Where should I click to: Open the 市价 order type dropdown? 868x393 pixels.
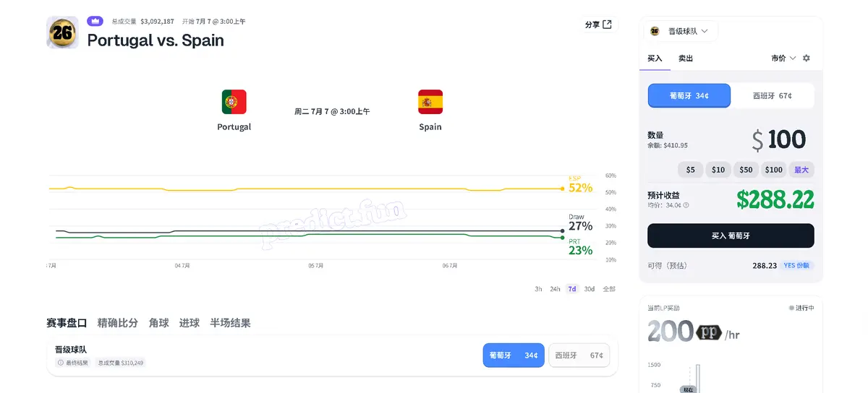point(783,59)
